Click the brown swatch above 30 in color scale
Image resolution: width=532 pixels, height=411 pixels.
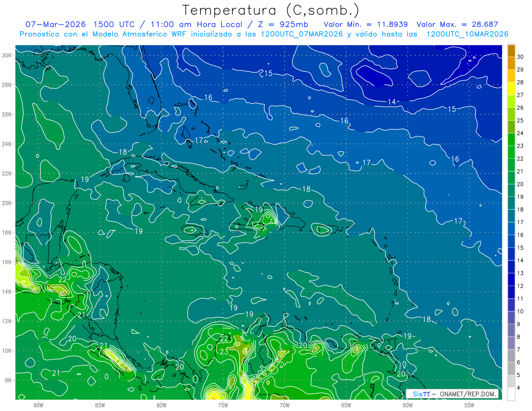[511, 51]
